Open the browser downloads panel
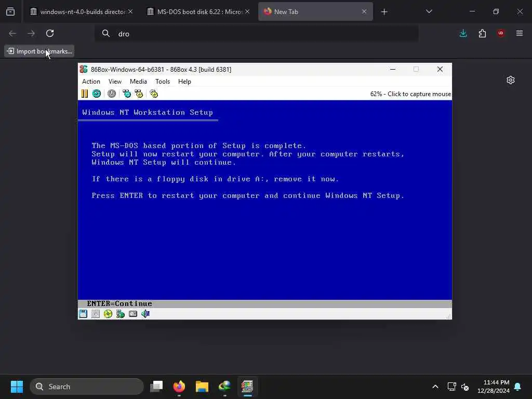The width and height of the screenshot is (532, 399). tap(463, 33)
